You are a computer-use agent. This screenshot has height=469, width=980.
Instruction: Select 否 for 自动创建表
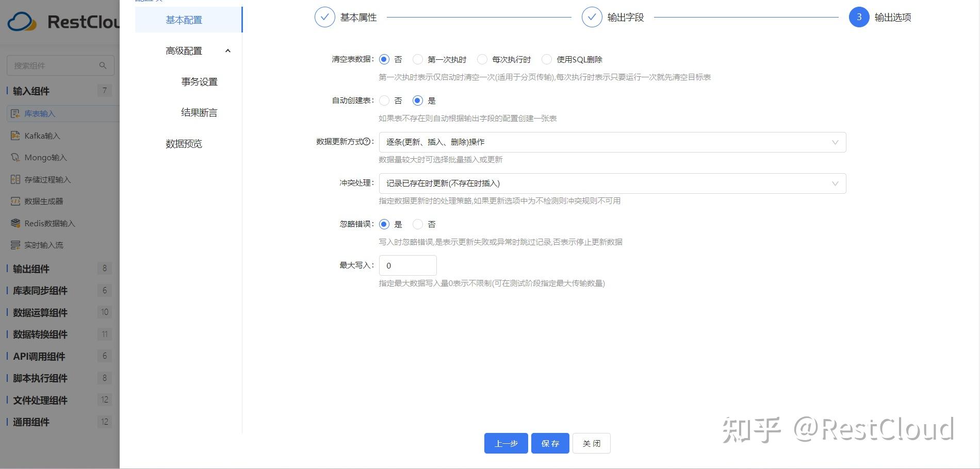coord(384,100)
